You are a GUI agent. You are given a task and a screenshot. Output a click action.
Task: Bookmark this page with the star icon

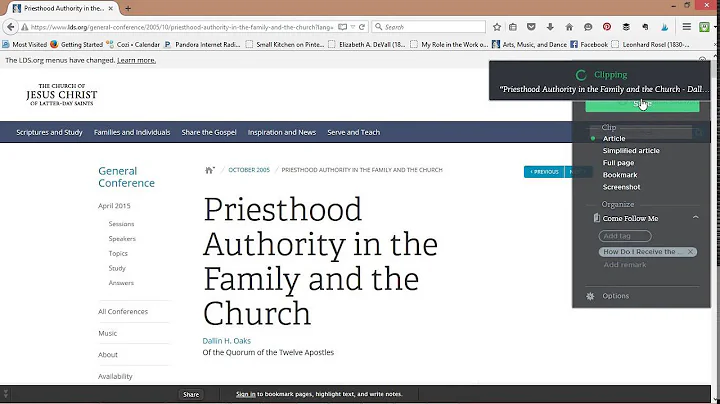tap(497, 27)
